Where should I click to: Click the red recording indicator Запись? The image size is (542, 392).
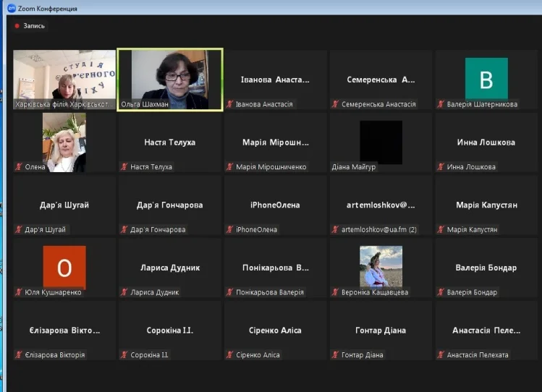pyautogui.click(x=17, y=26)
